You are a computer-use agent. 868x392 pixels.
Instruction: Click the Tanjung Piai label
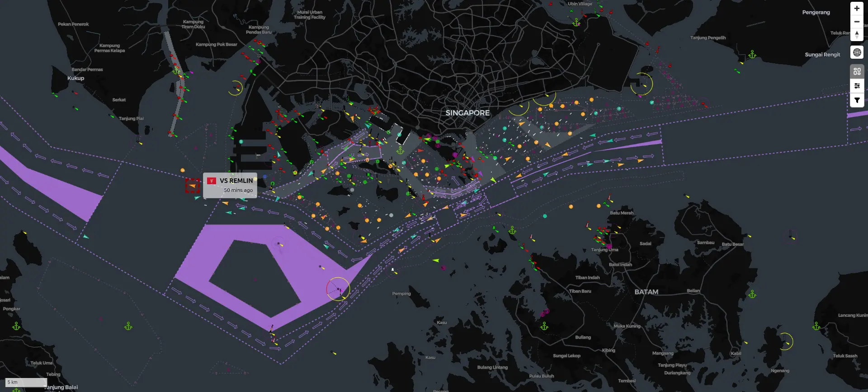tap(131, 118)
